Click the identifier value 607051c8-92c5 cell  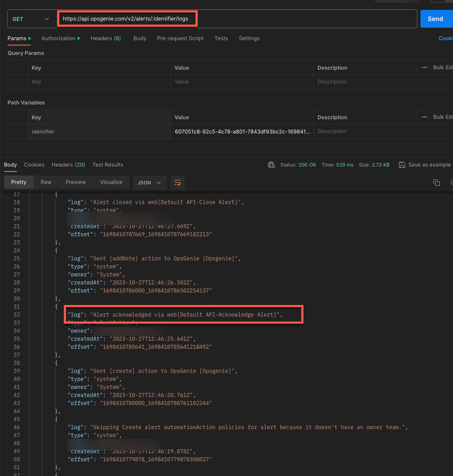pos(242,132)
